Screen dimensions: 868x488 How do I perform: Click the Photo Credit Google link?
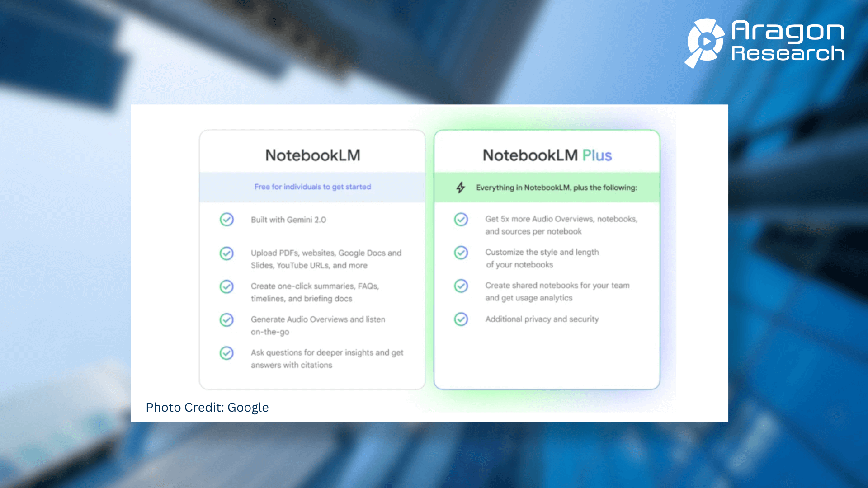coord(207,408)
